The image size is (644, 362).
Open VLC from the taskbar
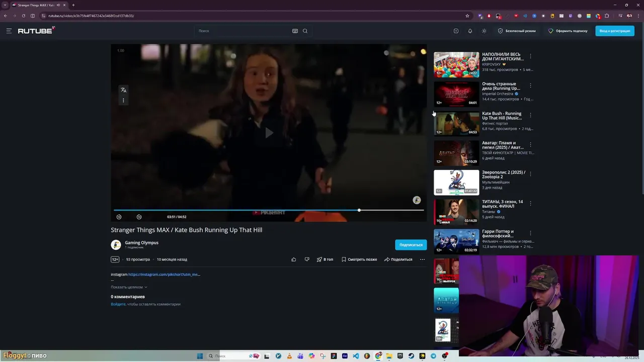(x=289, y=356)
